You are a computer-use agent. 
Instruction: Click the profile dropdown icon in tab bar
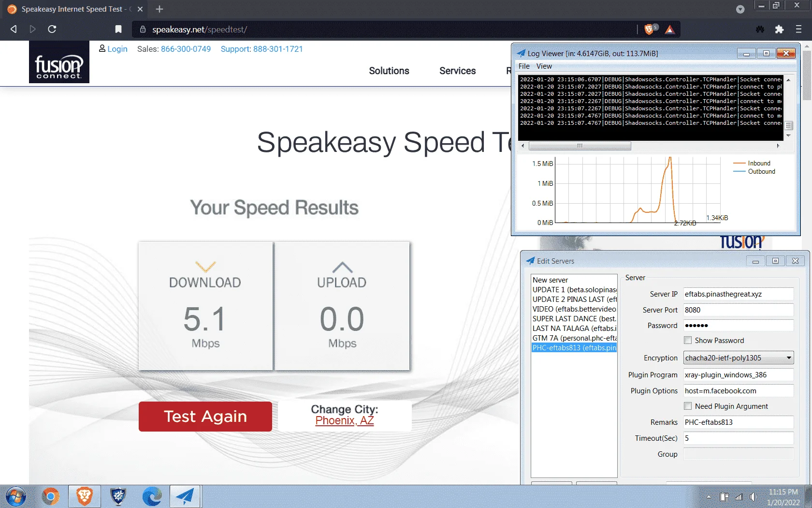[x=740, y=9]
